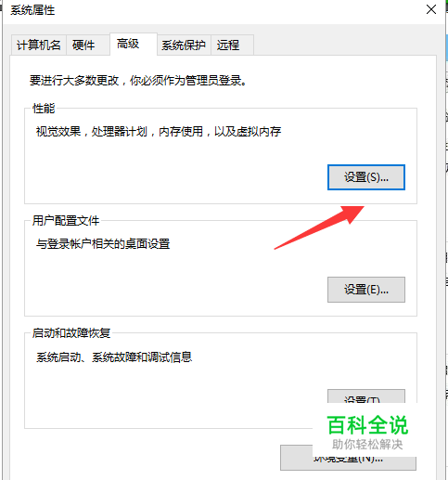Screen dimensions: 448x480
Task: Click the 用户配置文件 group label
Action: tap(66, 221)
